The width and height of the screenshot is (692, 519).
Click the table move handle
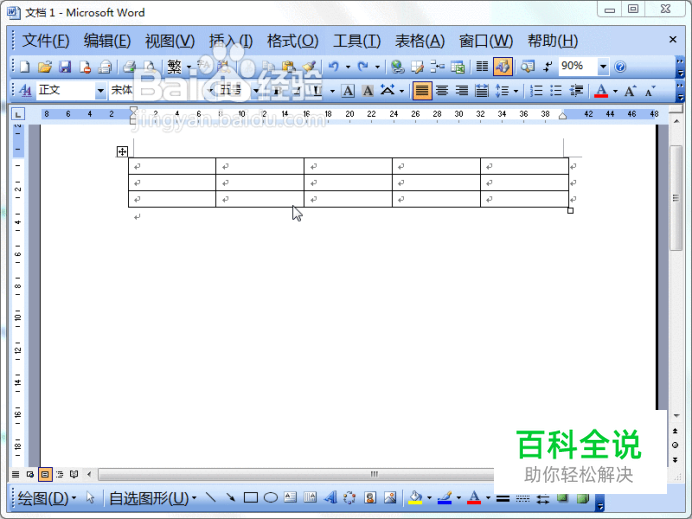pyautogui.click(x=122, y=152)
